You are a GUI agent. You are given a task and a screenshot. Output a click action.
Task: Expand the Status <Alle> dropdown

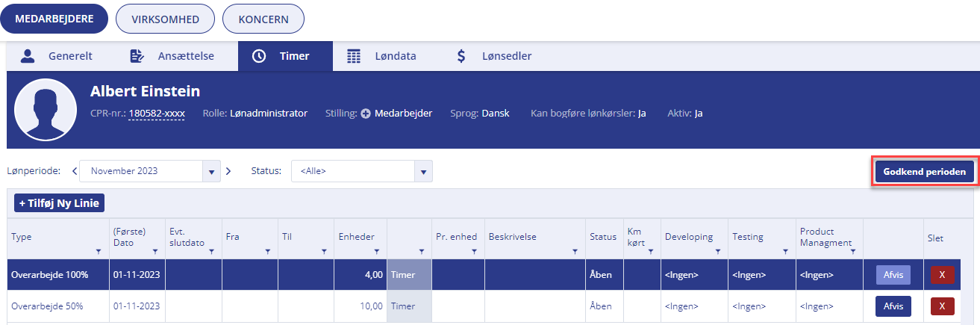pos(423,171)
